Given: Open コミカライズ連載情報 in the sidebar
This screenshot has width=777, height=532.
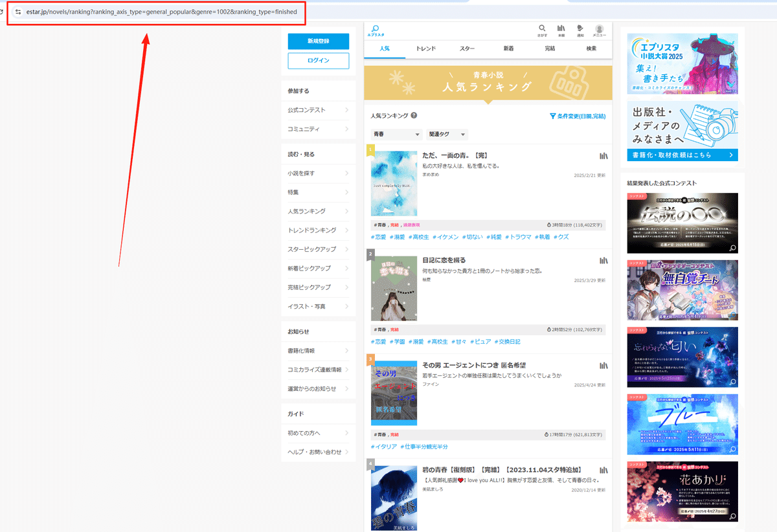Looking at the screenshot, I should coord(319,370).
